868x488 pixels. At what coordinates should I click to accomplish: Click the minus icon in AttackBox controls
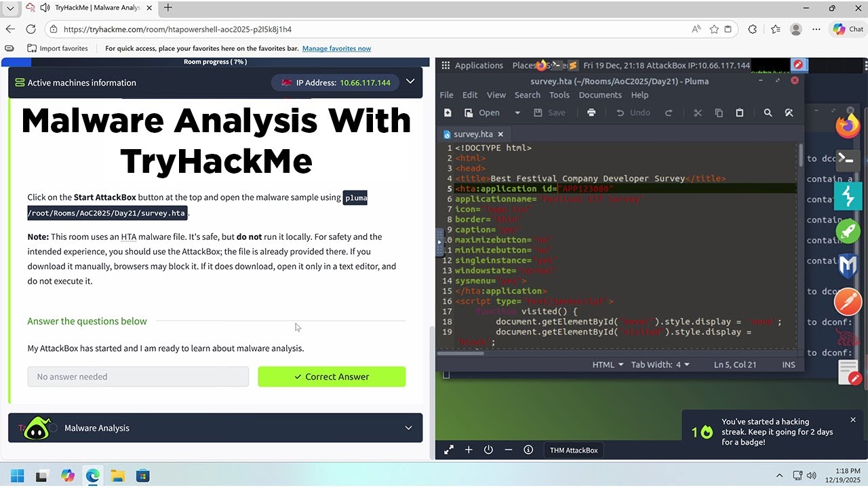point(509,450)
